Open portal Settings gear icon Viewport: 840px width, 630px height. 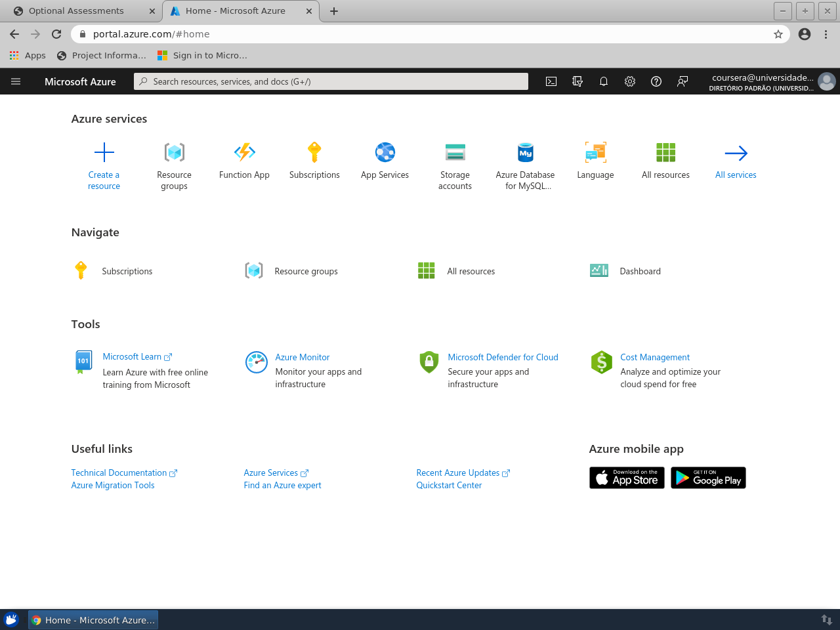coord(630,81)
